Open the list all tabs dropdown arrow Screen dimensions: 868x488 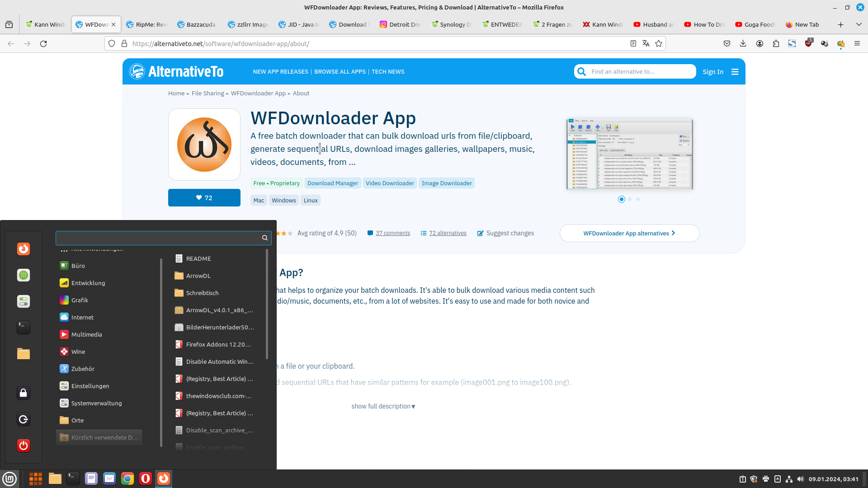pyautogui.click(x=859, y=24)
